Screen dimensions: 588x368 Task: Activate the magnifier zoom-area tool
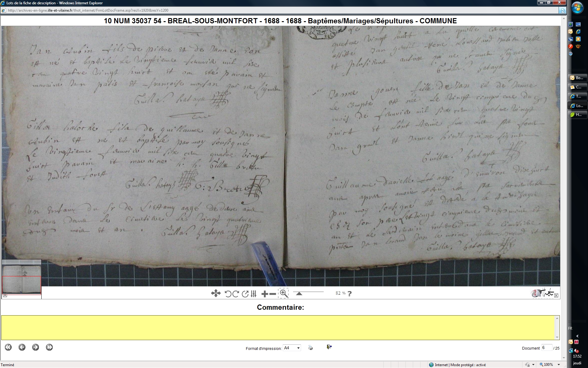[284, 293]
